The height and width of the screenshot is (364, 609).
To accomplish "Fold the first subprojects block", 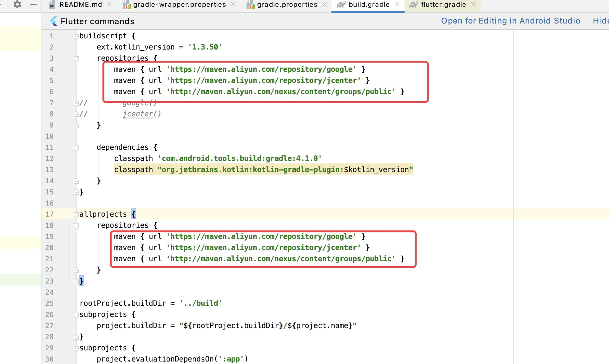I will (76, 315).
